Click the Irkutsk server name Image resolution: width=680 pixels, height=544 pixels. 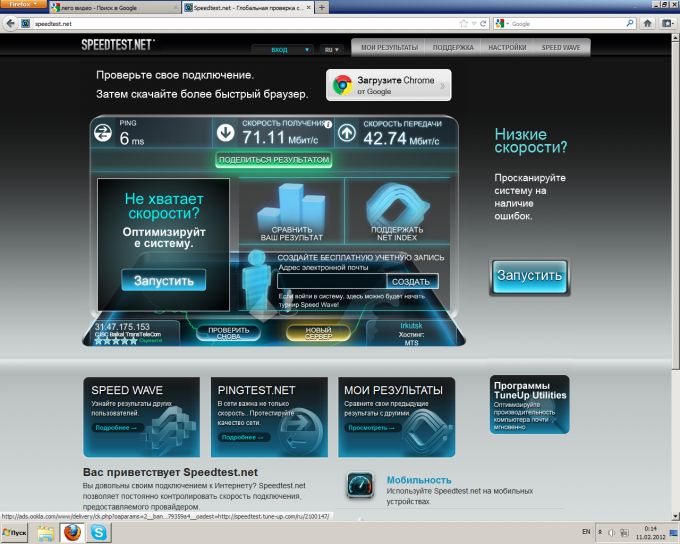click(411, 325)
